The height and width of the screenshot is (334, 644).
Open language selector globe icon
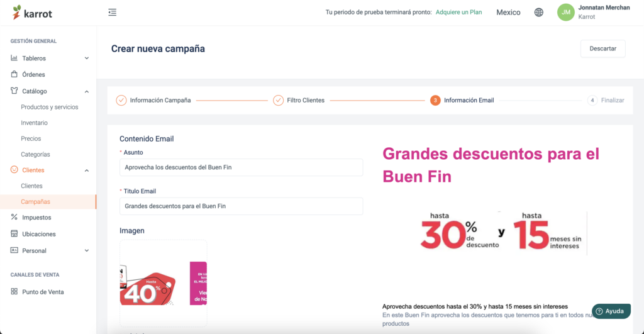pyautogui.click(x=538, y=13)
